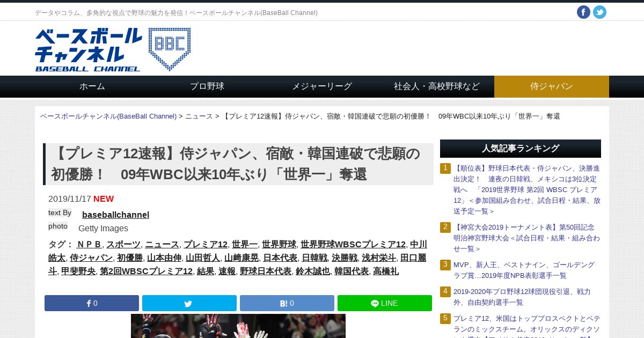Image resolution: width=644 pixels, height=338 pixels.
Task: Click the 人気記事ランキング header
Action: point(521,149)
